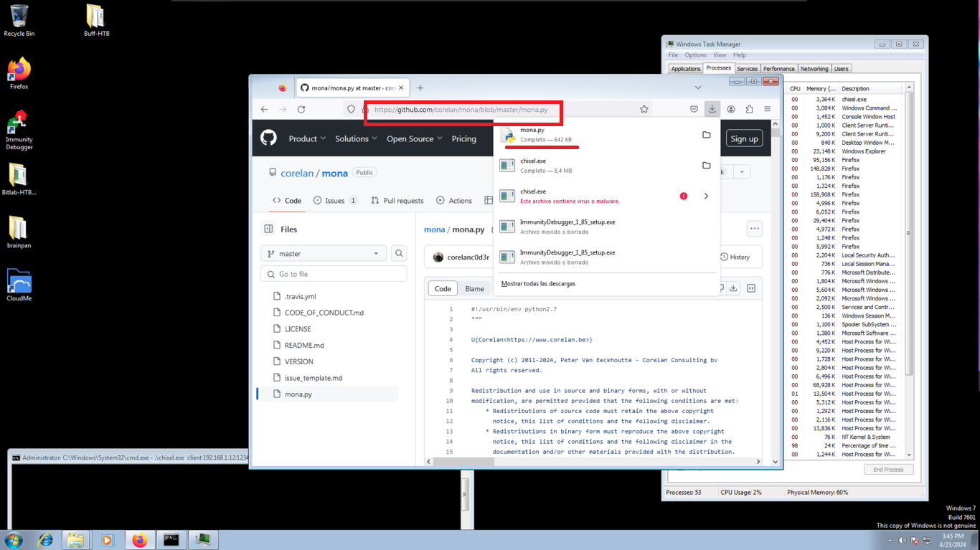The image size is (980, 550).
Task: Close the mona/mona.py browser tab
Action: coord(401,87)
